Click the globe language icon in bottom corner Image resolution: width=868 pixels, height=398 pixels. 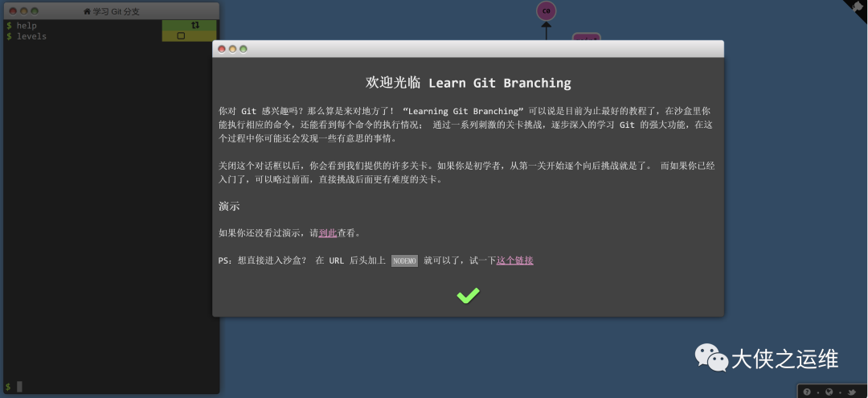(829, 392)
